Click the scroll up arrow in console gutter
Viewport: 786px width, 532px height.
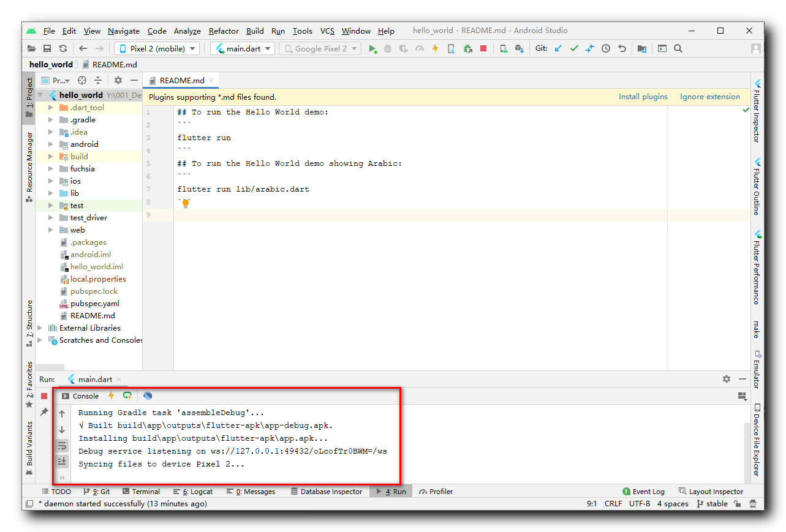(62, 414)
